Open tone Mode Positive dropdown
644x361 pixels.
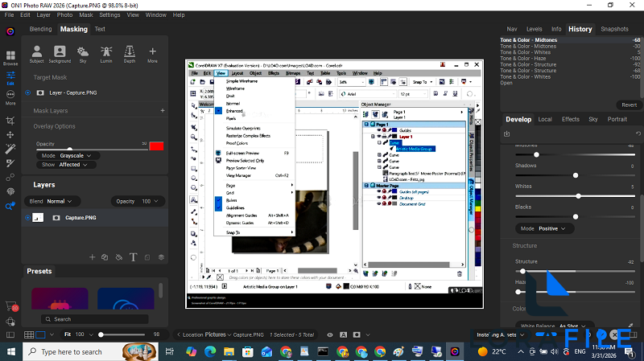pos(545,228)
